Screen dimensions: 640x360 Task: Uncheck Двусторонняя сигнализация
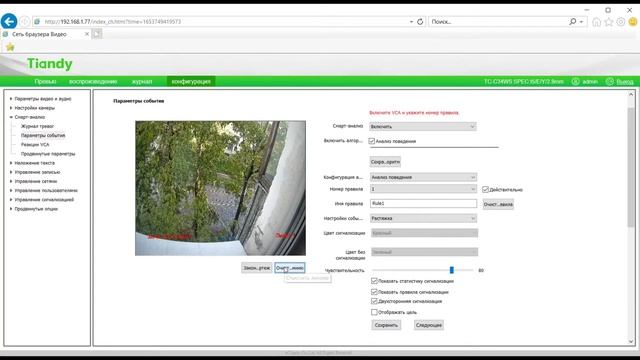click(374, 301)
